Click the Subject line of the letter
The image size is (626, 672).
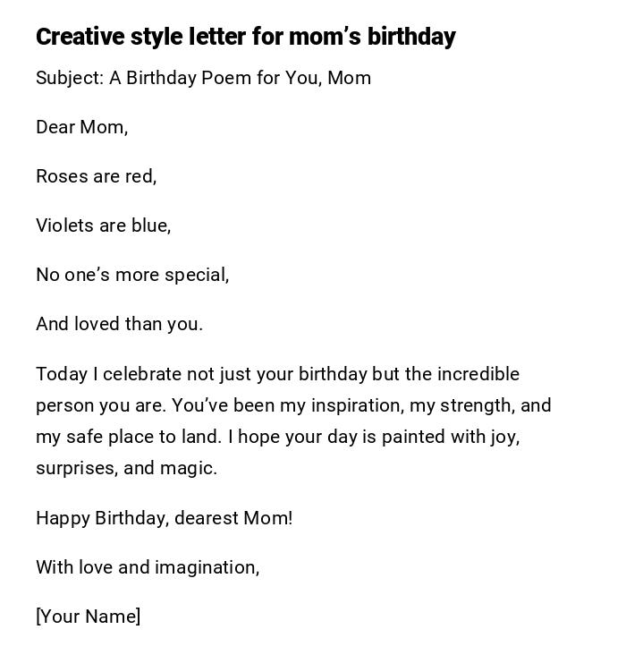pos(203,78)
